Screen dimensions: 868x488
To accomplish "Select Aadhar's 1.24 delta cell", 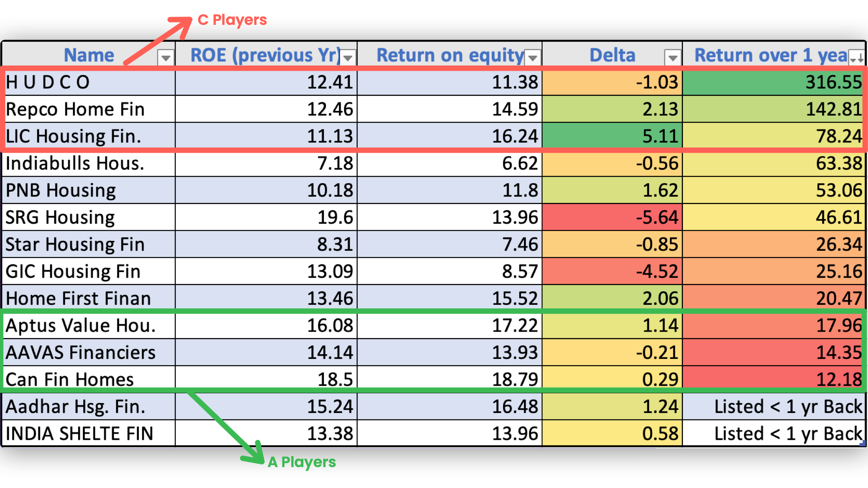I will 612,406.
